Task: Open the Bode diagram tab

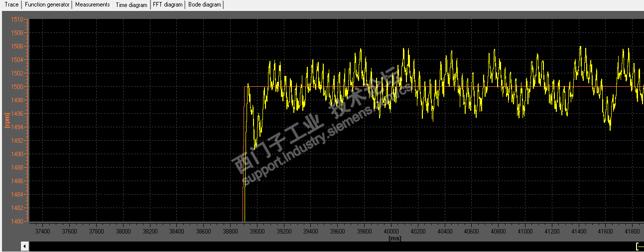Action: [x=204, y=4]
